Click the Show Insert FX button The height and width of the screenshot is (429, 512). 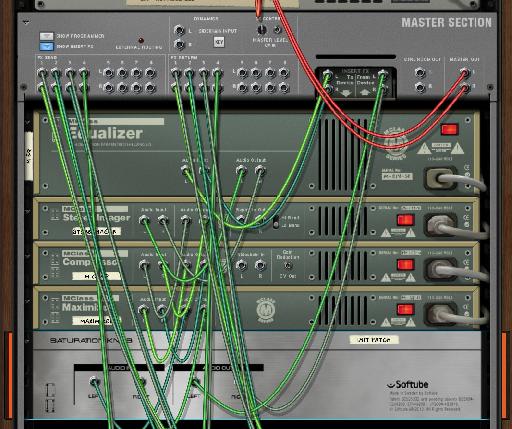pyautogui.click(x=46, y=46)
